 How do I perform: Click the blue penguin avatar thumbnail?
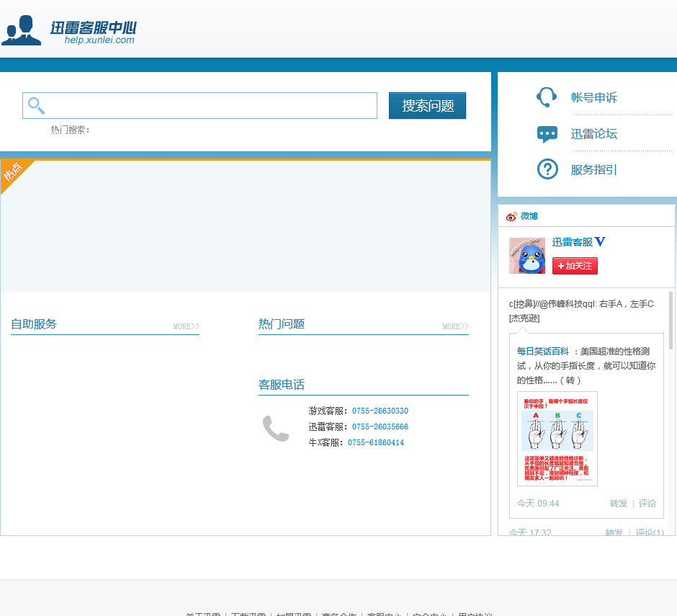[x=526, y=256]
